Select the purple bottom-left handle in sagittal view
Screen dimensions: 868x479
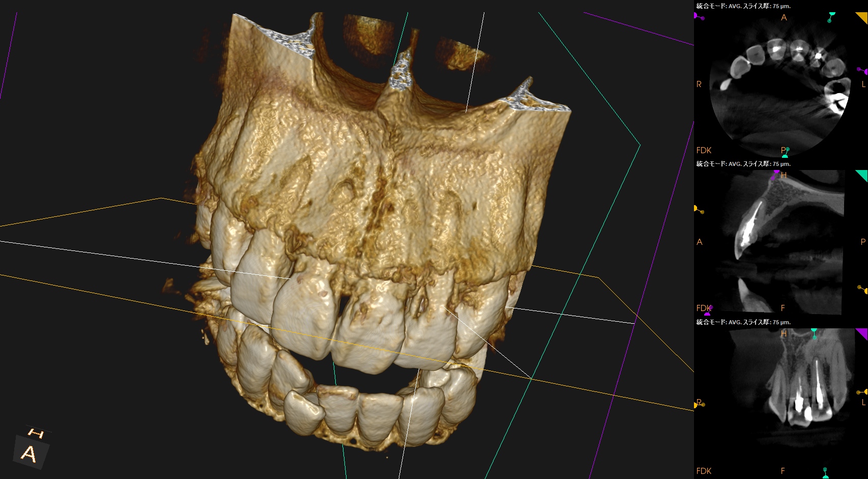(x=708, y=310)
